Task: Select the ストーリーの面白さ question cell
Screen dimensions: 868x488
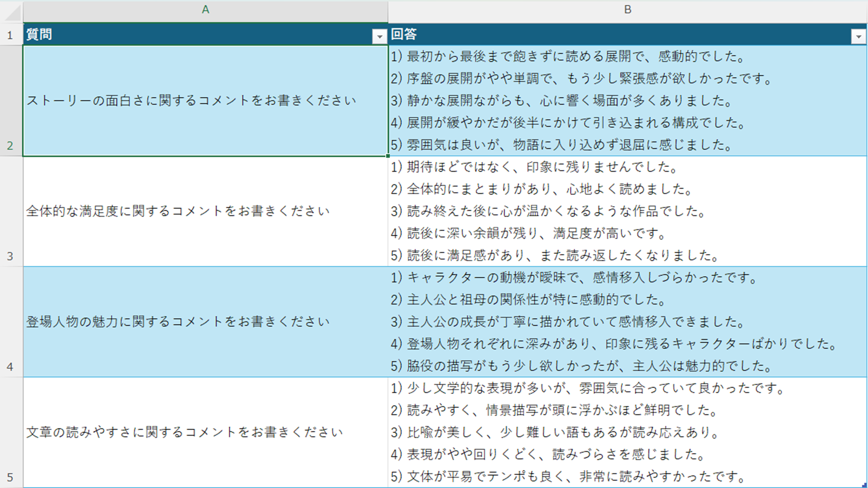Action: click(205, 100)
